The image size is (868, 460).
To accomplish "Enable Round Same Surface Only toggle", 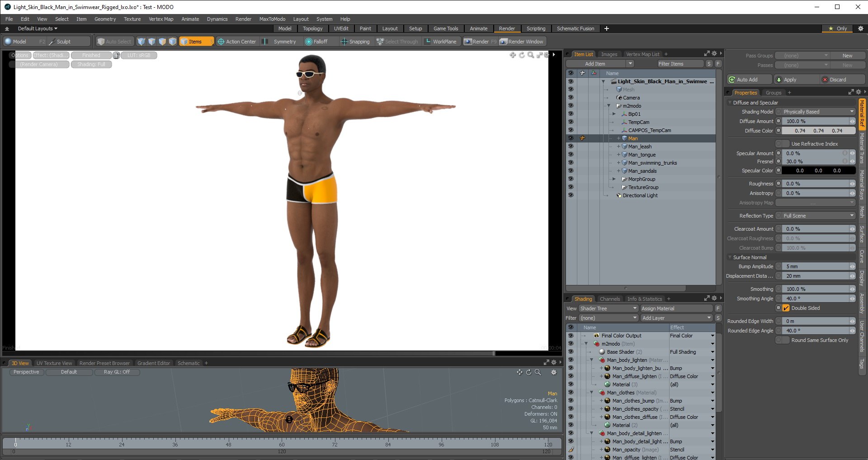I will pyautogui.click(x=783, y=340).
